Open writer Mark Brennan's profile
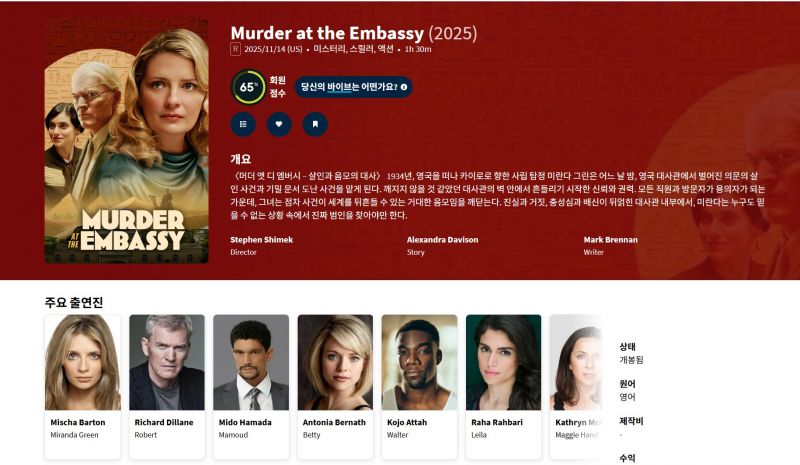Screen dimensions: 800x465 (611, 239)
